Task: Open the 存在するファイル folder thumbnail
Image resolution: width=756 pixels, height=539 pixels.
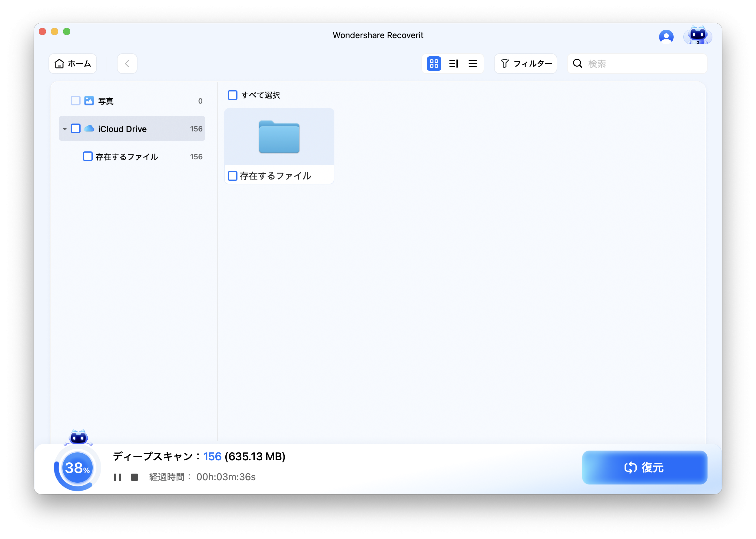Action: click(x=279, y=136)
